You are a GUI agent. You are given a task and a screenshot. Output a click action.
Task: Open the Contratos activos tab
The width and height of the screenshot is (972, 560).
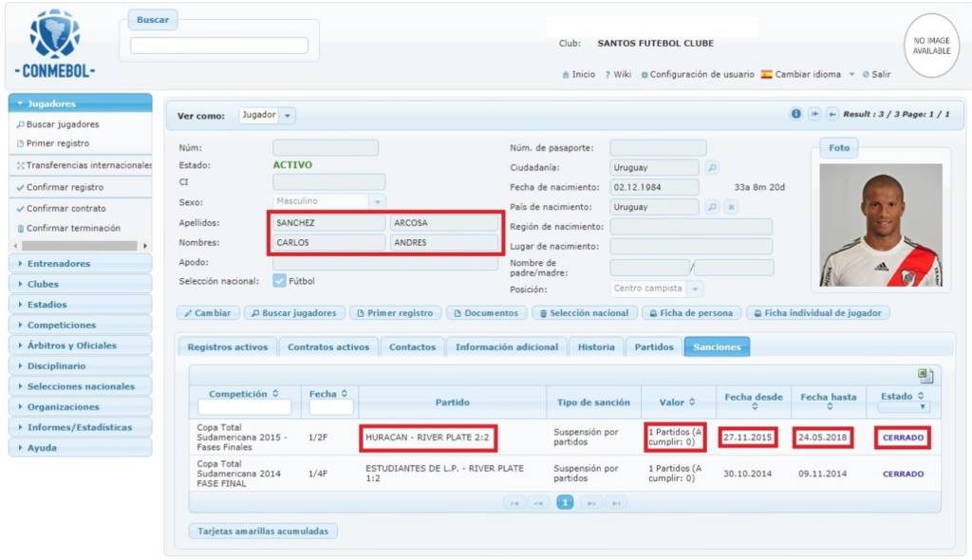pyautogui.click(x=328, y=347)
